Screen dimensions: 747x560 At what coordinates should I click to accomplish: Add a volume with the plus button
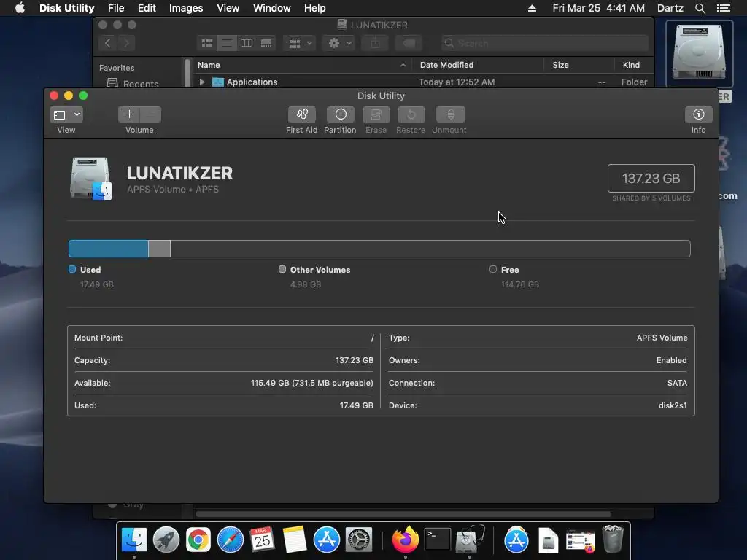tap(129, 114)
